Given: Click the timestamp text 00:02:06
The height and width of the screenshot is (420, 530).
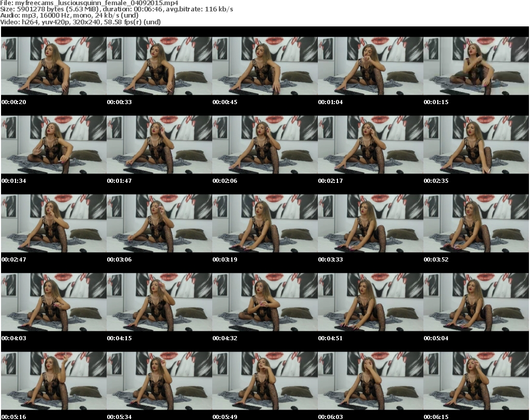Looking at the screenshot, I should (225, 181).
